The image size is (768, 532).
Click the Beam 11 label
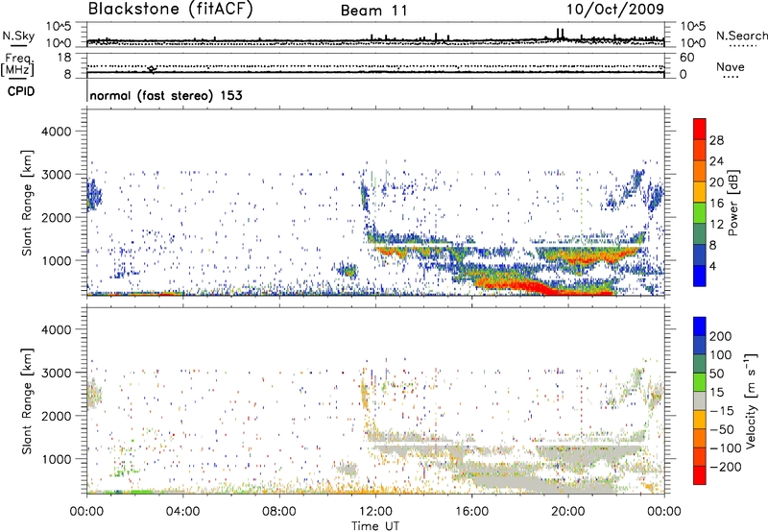pos(374,11)
